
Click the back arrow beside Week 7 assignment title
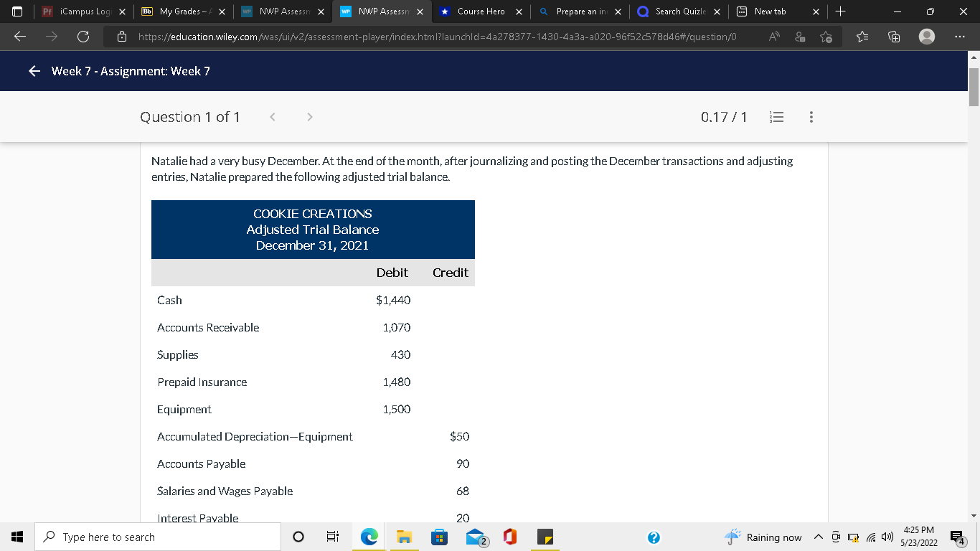click(x=34, y=71)
